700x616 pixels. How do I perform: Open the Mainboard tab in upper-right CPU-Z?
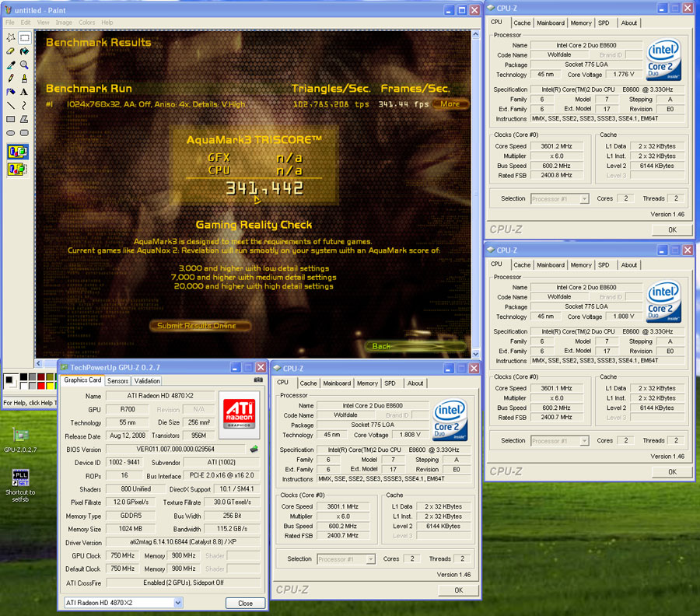click(551, 23)
